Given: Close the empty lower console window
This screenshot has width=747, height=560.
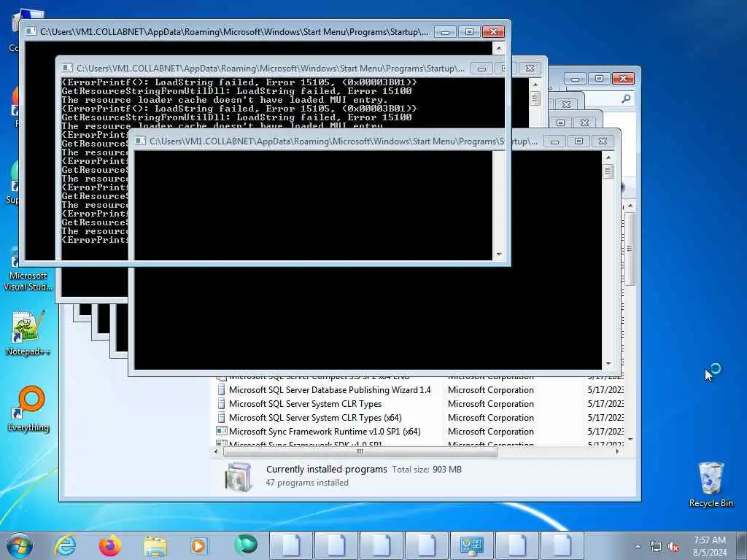Looking at the screenshot, I should 603,141.
